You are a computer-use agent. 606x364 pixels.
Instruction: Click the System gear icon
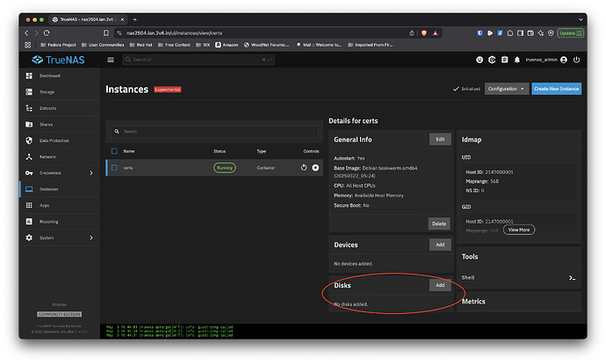pyautogui.click(x=29, y=238)
